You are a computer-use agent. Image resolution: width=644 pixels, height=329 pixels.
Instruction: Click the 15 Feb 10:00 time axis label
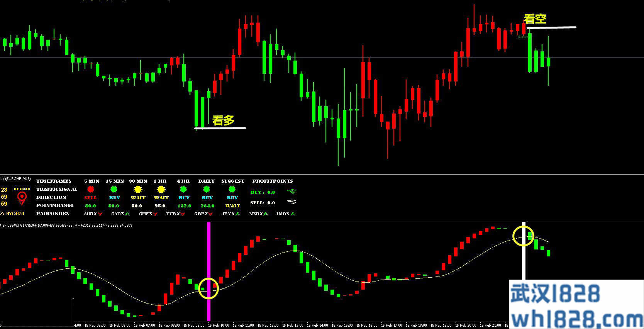click(219, 325)
